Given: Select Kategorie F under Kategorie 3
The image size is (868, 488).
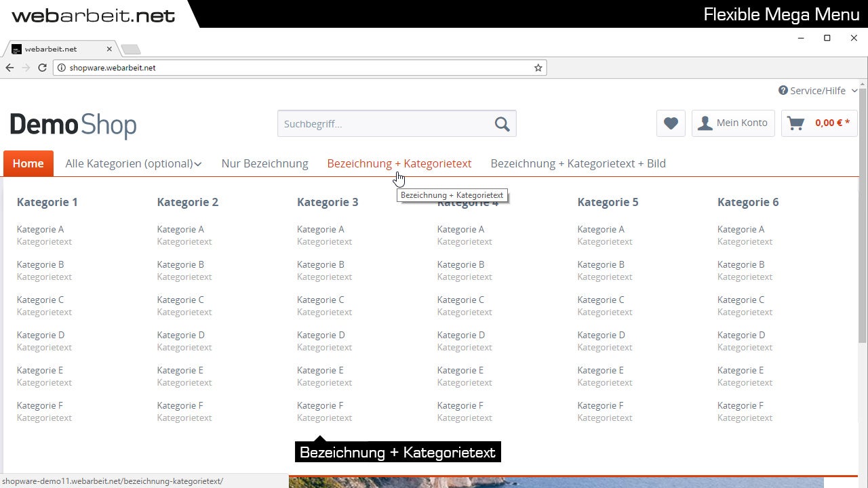Looking at the screenshot, I should pos(320,405).
